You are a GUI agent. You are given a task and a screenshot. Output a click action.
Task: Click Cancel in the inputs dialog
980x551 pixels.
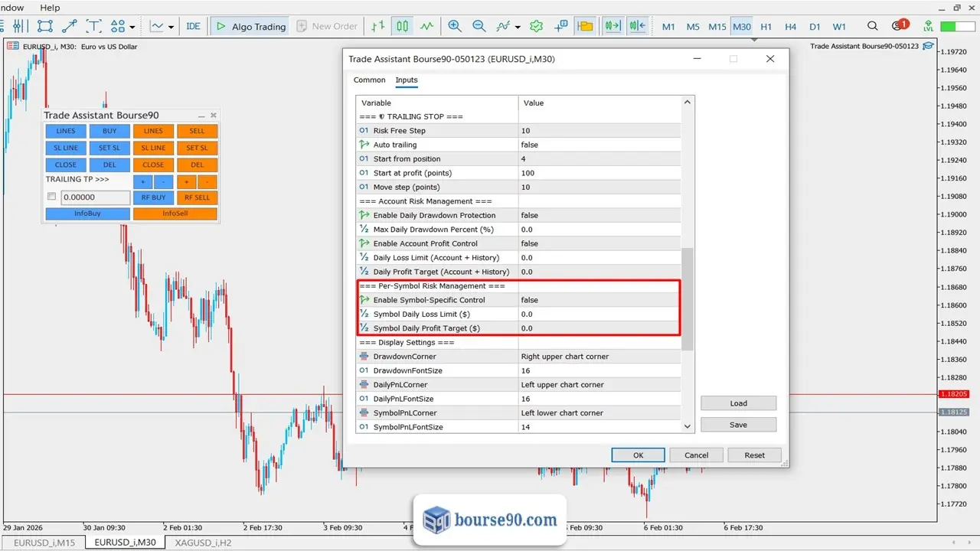pos(697,455)
